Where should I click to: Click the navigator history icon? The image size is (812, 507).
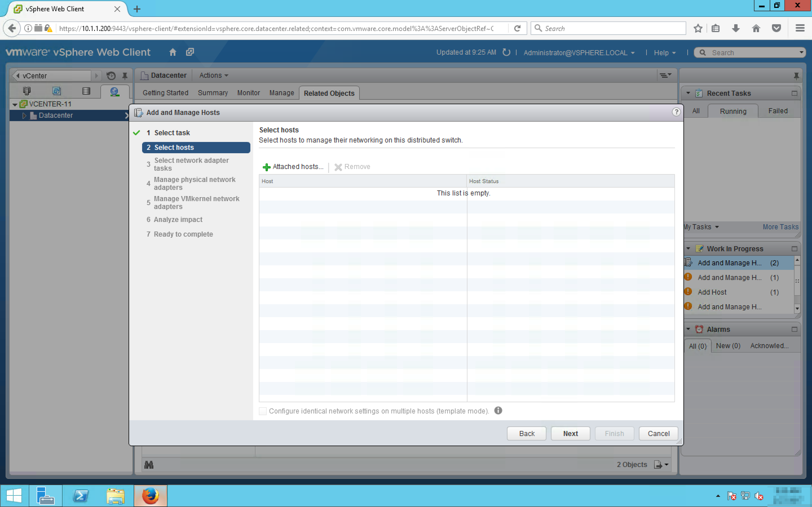[x=111, y=76]
